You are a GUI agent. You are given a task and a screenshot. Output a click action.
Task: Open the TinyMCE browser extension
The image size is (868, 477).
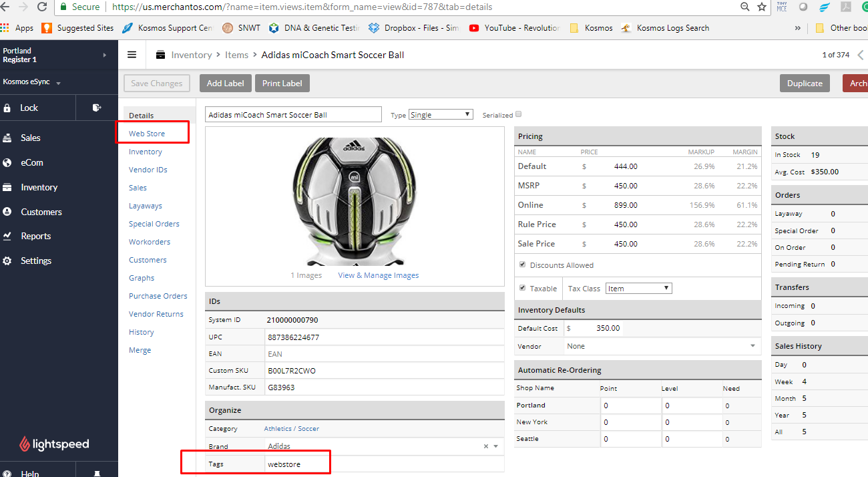click(782, 7)
